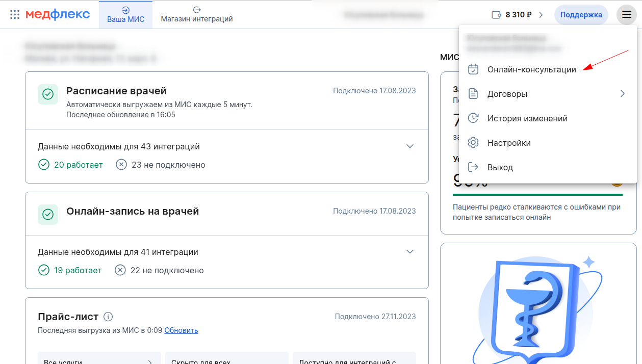
Task: Expand the 43 integrations details chevron
Action: [x=410, y=146]
